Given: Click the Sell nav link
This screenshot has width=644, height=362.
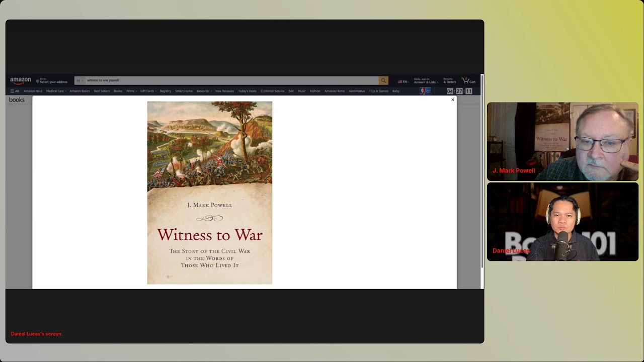Looking at the screenshot, I should [x=291, y=91].
